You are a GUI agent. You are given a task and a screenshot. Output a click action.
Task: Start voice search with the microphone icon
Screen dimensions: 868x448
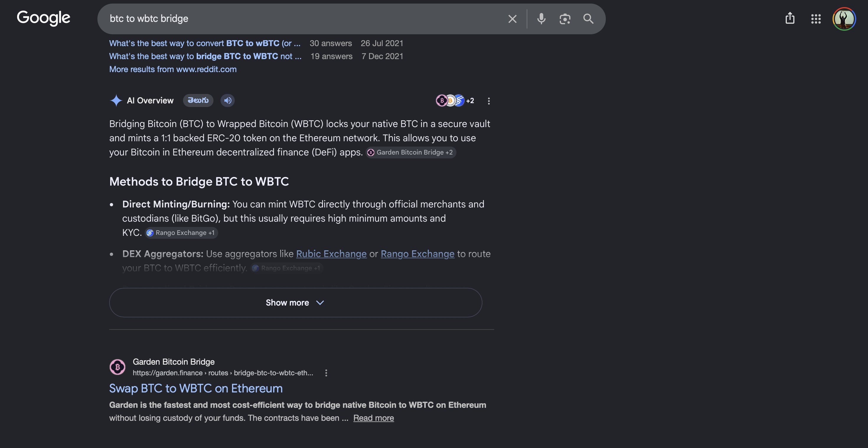click(541, 19)
